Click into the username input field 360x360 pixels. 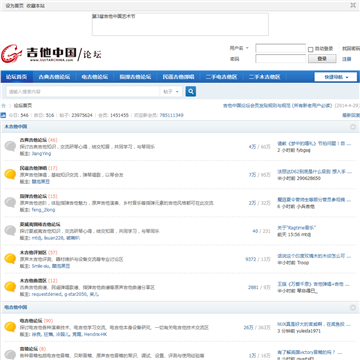[280, 48]
